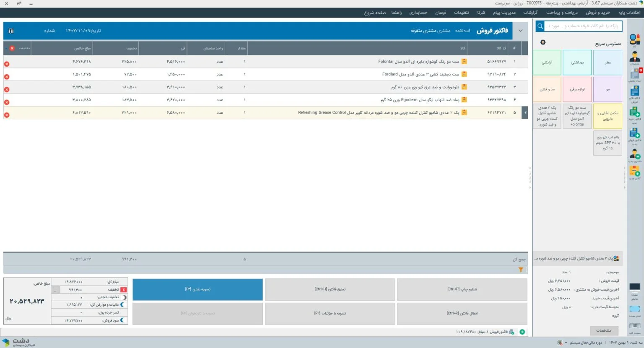Open اسناد تعلیقی suspended documents icon

[x=635, y=75]
